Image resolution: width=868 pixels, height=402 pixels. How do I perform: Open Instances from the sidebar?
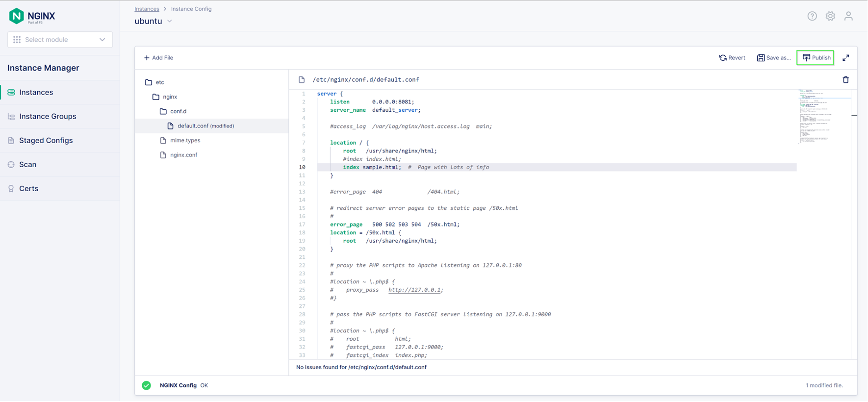click(60, 92)
